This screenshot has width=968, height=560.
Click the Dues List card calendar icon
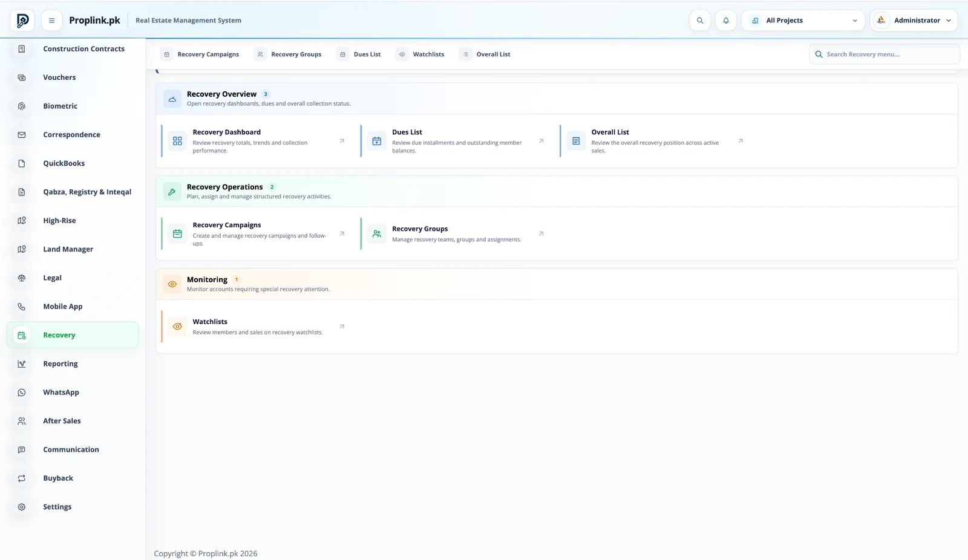pyautogui.click(x=376, y=141)
